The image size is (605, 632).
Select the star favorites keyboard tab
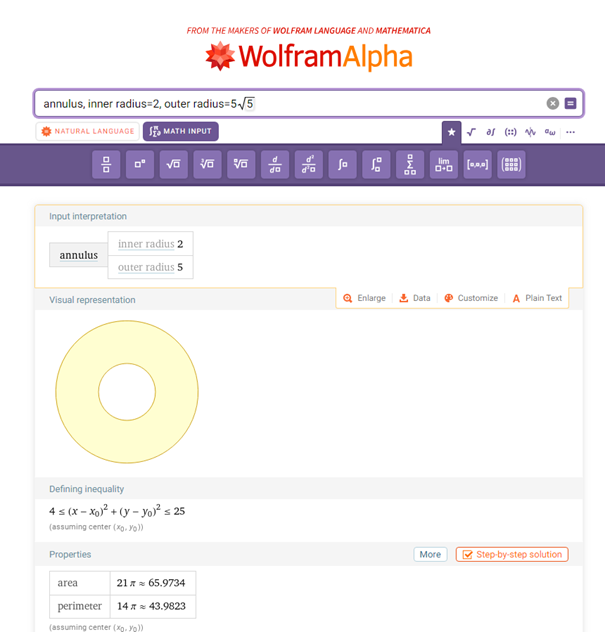tap(451, 132)
